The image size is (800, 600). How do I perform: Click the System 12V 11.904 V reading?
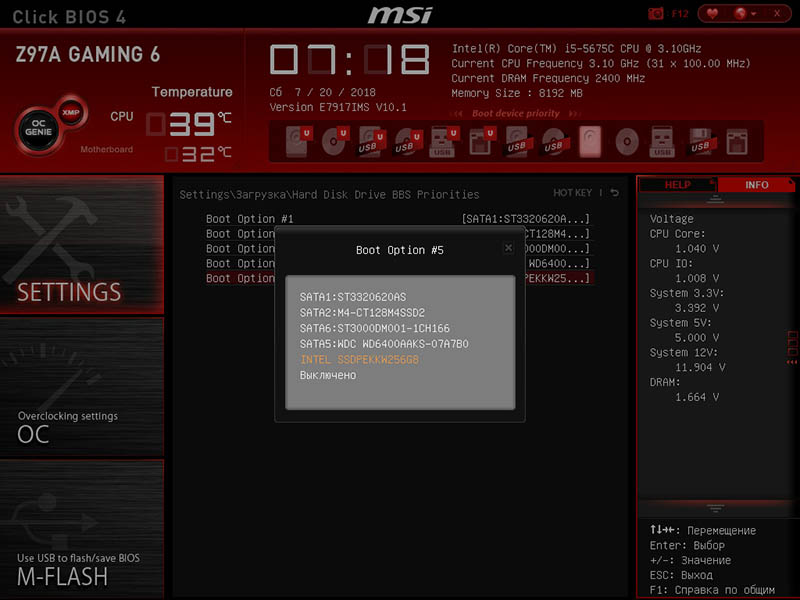coord(700,367)
